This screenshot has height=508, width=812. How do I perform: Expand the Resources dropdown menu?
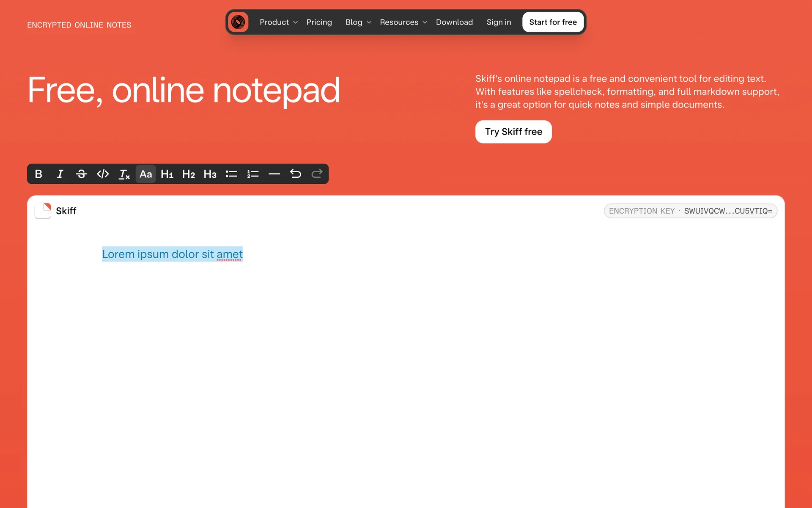point(403,22)
